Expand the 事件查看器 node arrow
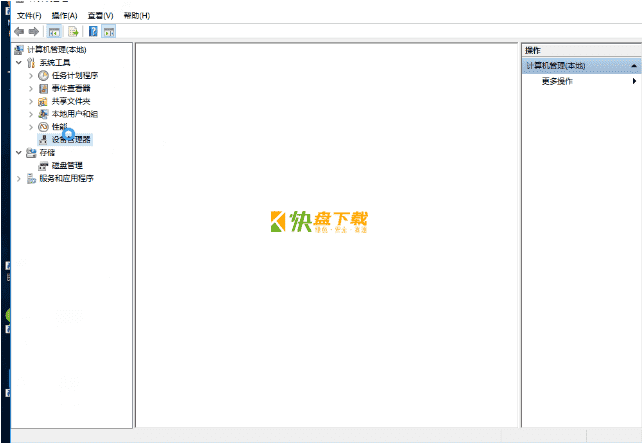Viewport: 642px width, 443px height. (x=31, y=88)
